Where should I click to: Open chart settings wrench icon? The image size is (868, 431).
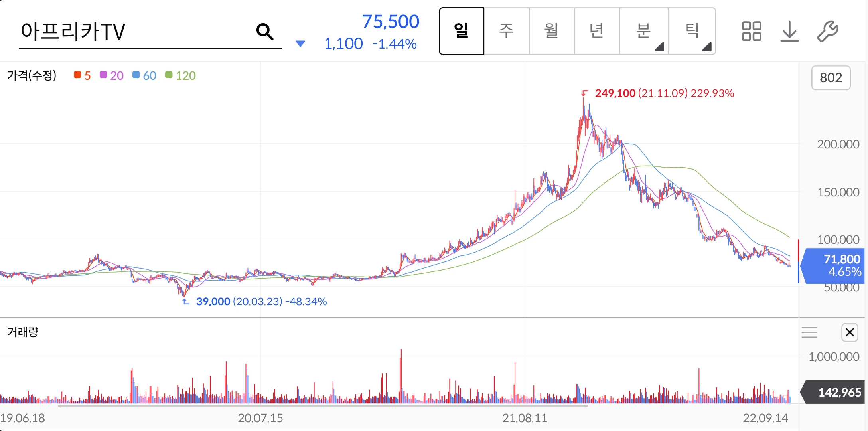pos(827,32)
